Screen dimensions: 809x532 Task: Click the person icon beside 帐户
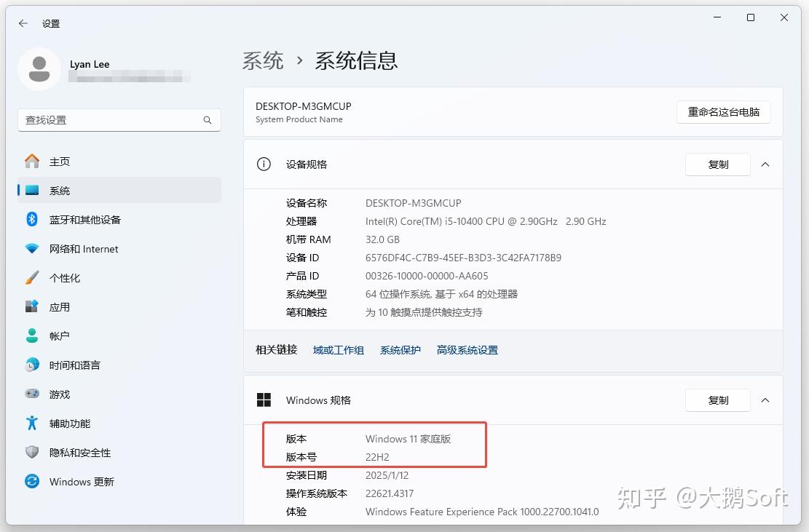(x=32, y=336)
